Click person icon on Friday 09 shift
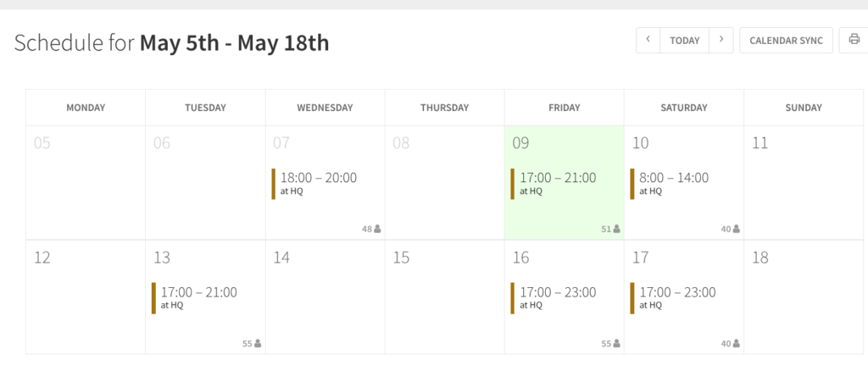This screenshot has height=371, width=868. click(617, 229)
